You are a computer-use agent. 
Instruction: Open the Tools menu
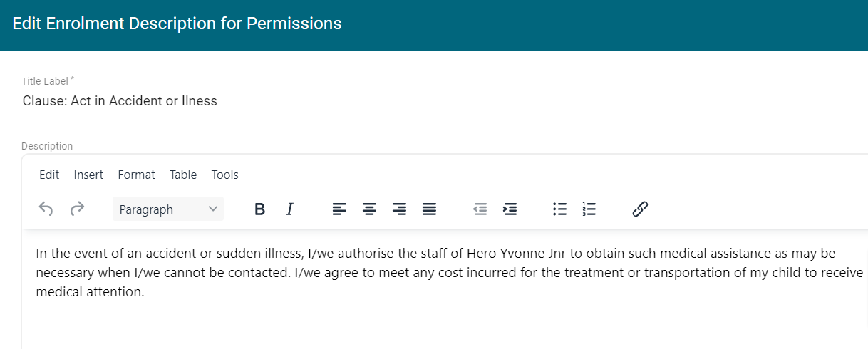[224, 174]
